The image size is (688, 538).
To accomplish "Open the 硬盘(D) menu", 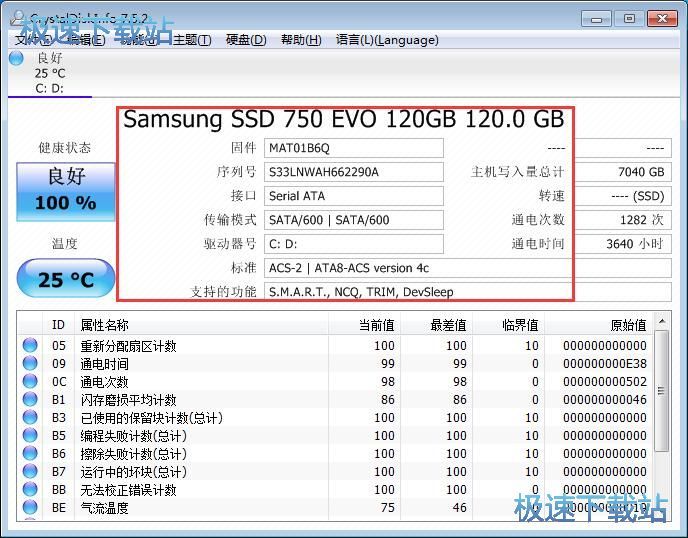I will pyautogui.click(x=245, y=40).
